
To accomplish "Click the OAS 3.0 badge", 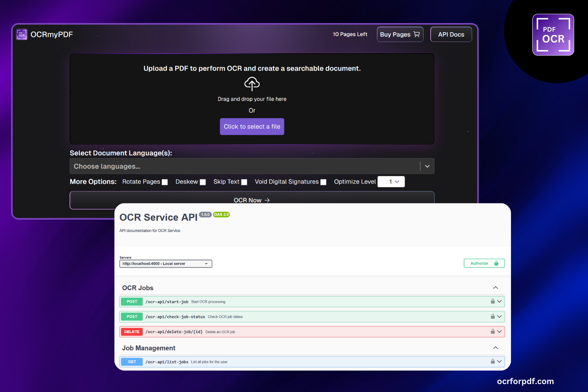I will point(221,214).
